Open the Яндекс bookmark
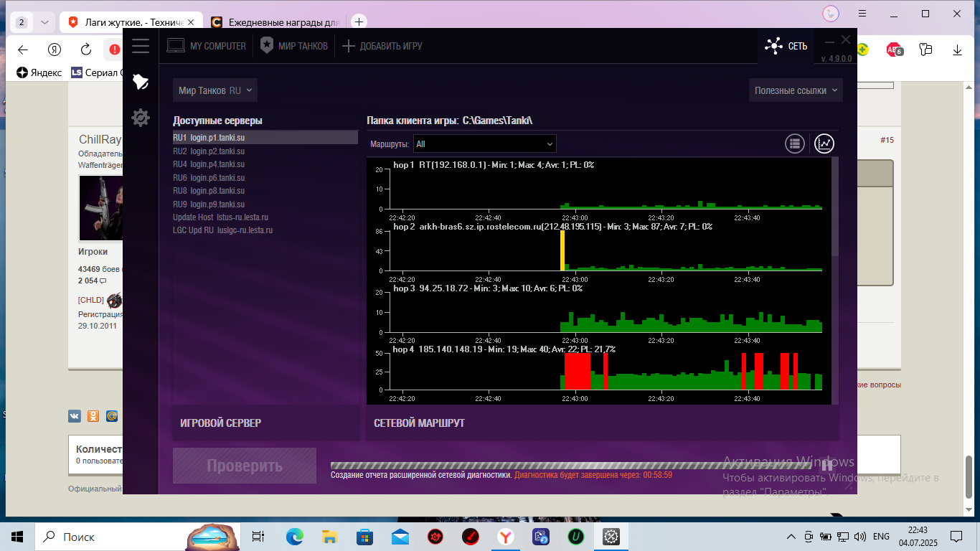The image size is (980, 551). click(39, 72)
